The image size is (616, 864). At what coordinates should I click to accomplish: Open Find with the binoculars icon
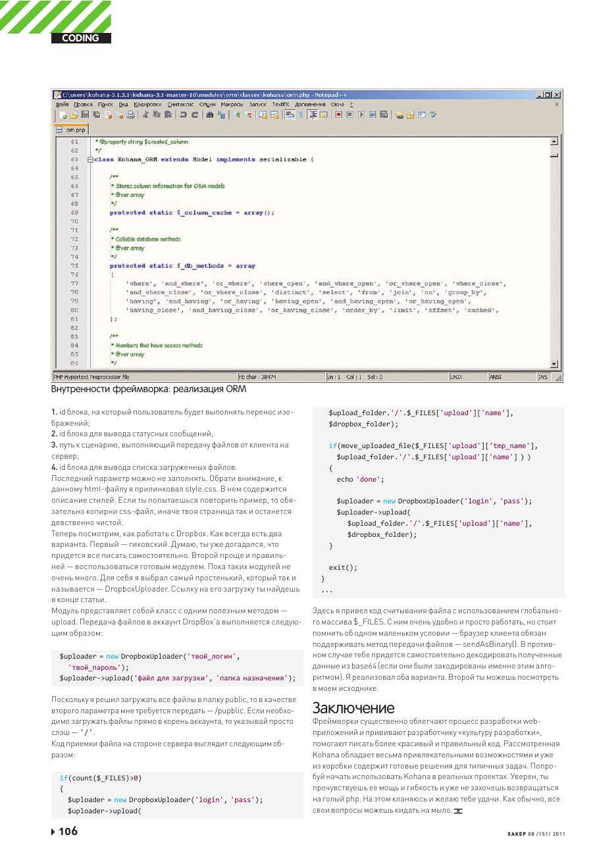tap(210, 115)
